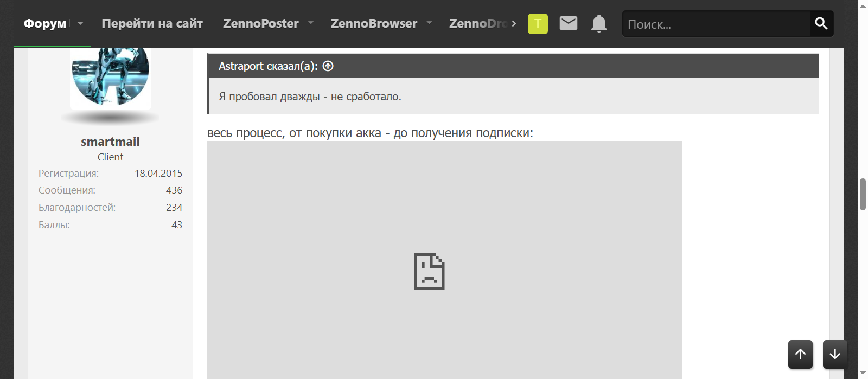Image resolution: width=868 pixels, height=379 pixels.
Task: Click the Регистрация: label
Action: [68, 174]
